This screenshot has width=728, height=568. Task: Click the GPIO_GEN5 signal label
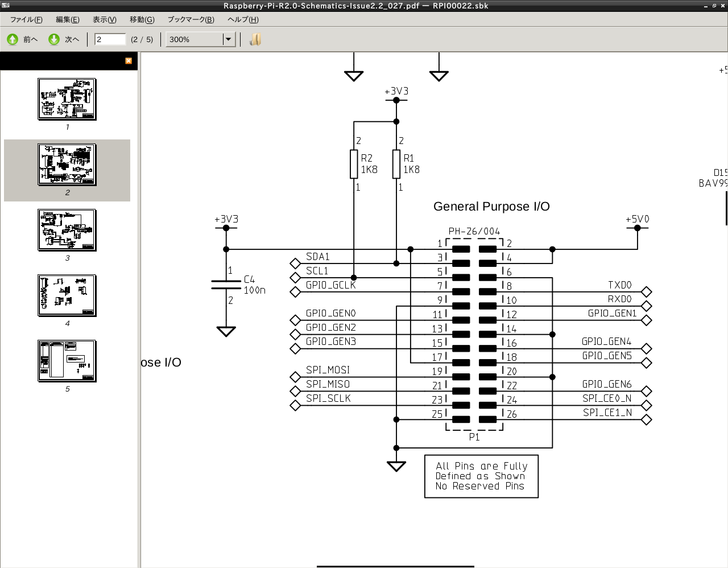point(607,356)
